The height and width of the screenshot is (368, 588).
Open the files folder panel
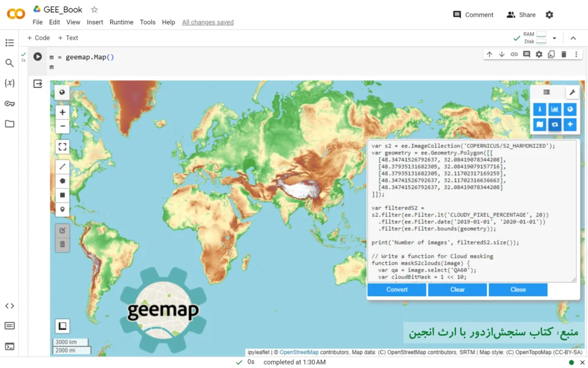[10, 124]
